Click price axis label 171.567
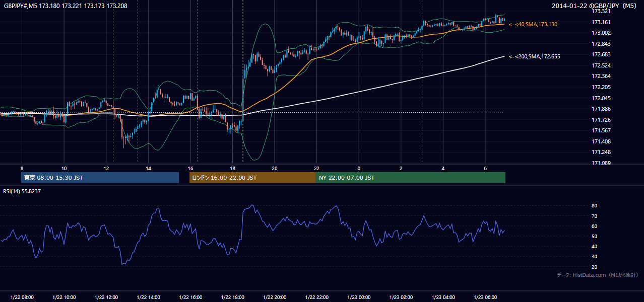644x302 pixels. pyautogui.click(x=601, y=130)
